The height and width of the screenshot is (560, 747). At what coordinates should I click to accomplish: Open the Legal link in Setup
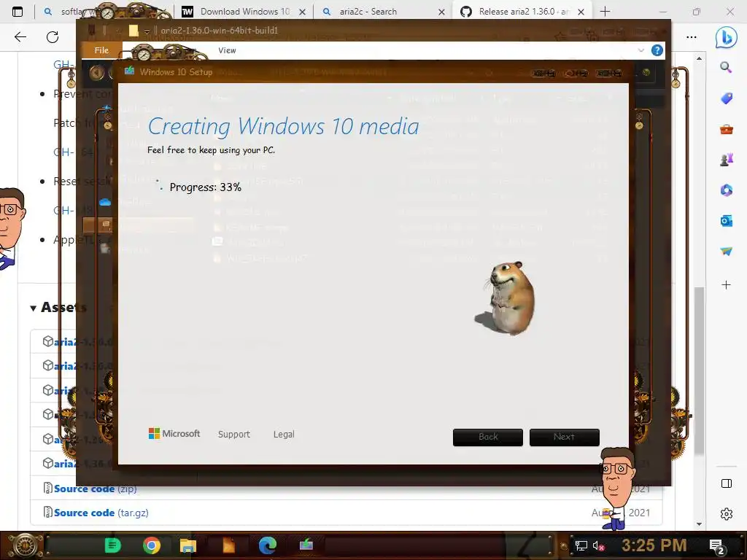pos(284,435)
